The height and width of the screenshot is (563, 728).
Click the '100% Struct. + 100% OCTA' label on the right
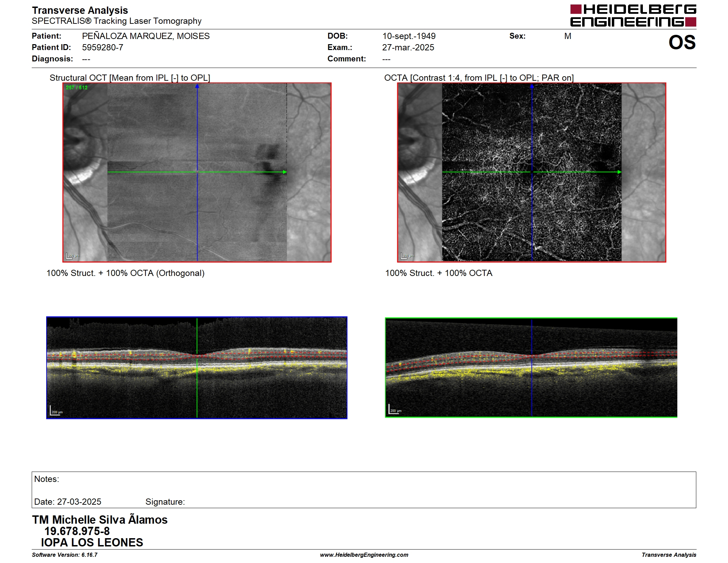pos(439,273)
